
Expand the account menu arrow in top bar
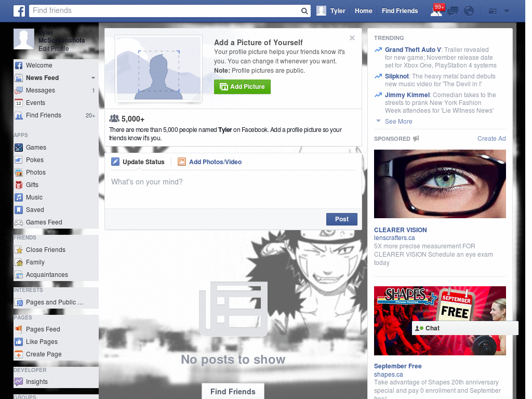(507, 11)
